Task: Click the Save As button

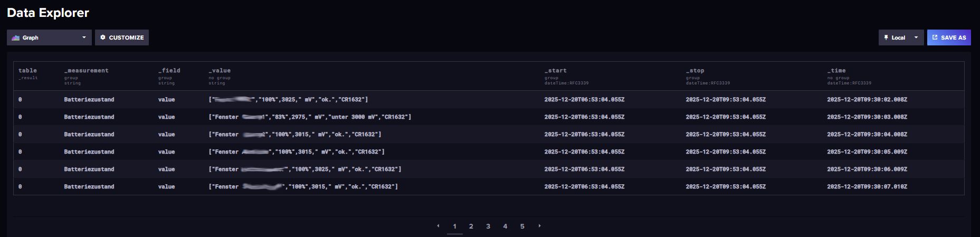Action: tap(949, 37)
